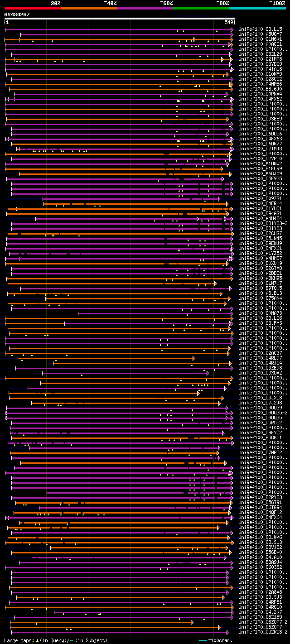Select the UniRef100_Q9SEE9 label
The image size is (290, 644).
tap(260, 119)
